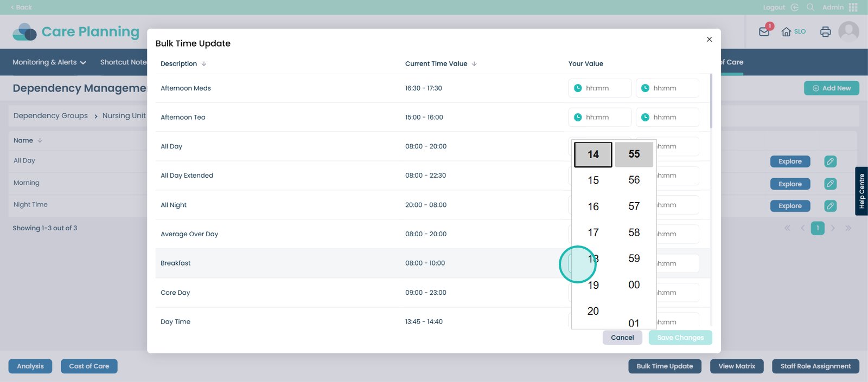
Task: Click the printer icon in the header
Action: coord(825,32)
